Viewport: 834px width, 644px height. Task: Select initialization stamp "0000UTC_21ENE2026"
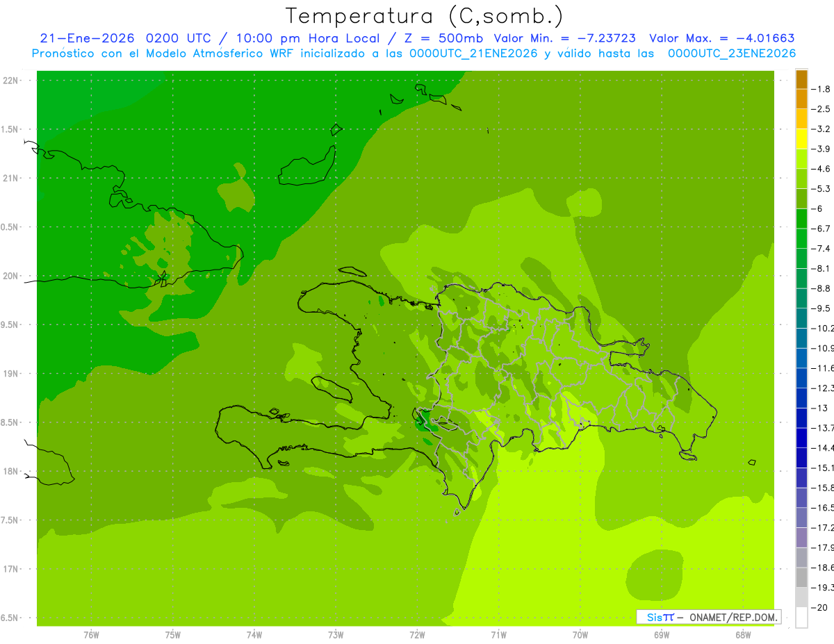point(473,53)
